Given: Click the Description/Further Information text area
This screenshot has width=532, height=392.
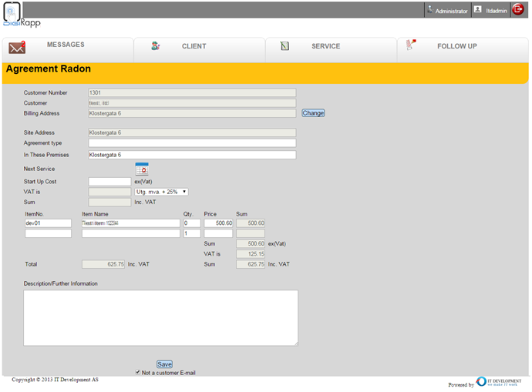Looking at the screenshot, I should (x=161, y=318).
